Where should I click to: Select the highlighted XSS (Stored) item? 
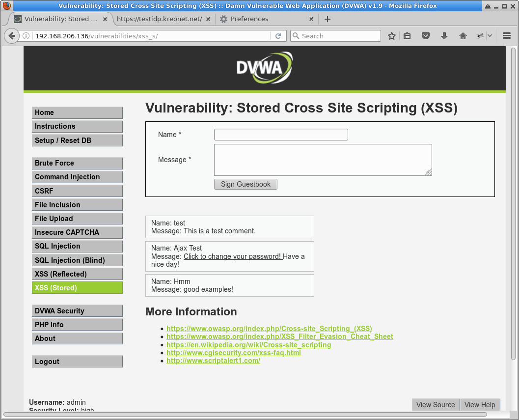(x=77, y=288)
